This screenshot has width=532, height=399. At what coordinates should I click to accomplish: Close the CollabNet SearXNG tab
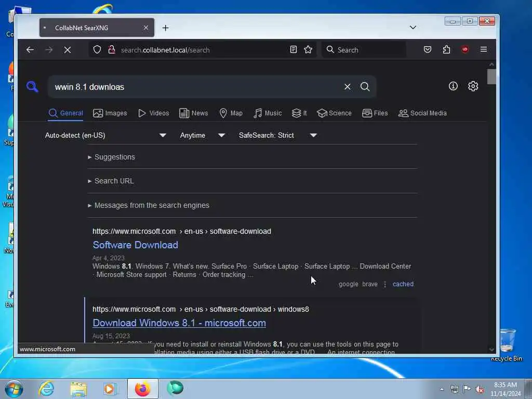click(146, 28)
